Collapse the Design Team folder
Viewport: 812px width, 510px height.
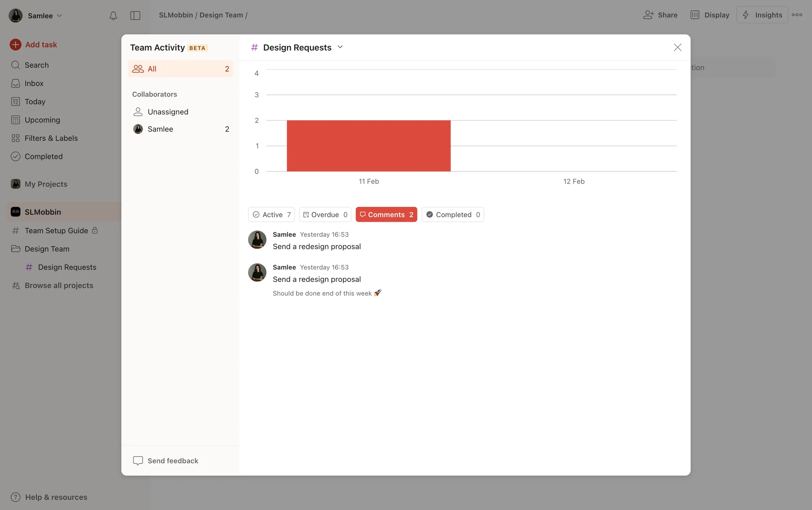16,249
